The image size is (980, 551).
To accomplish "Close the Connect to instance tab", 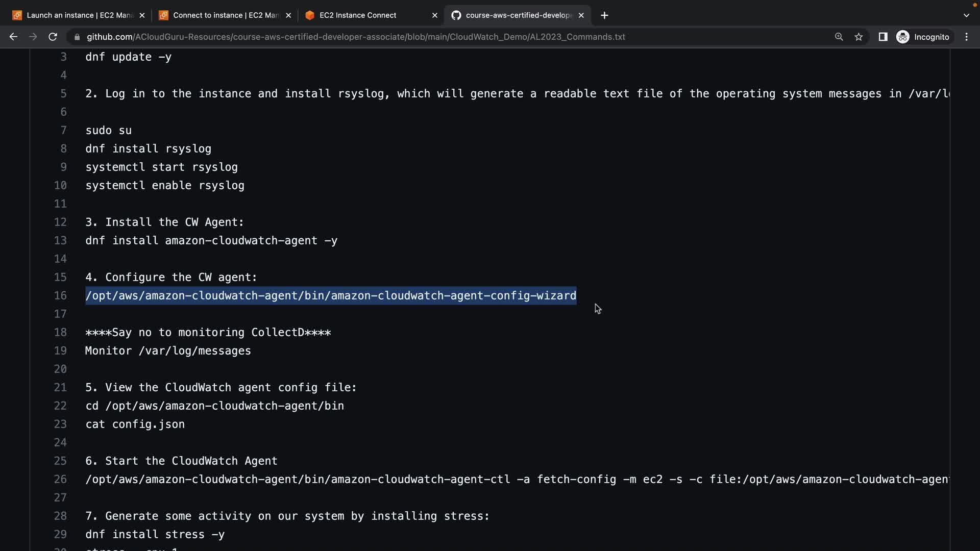I will click(x=288, y=15).
